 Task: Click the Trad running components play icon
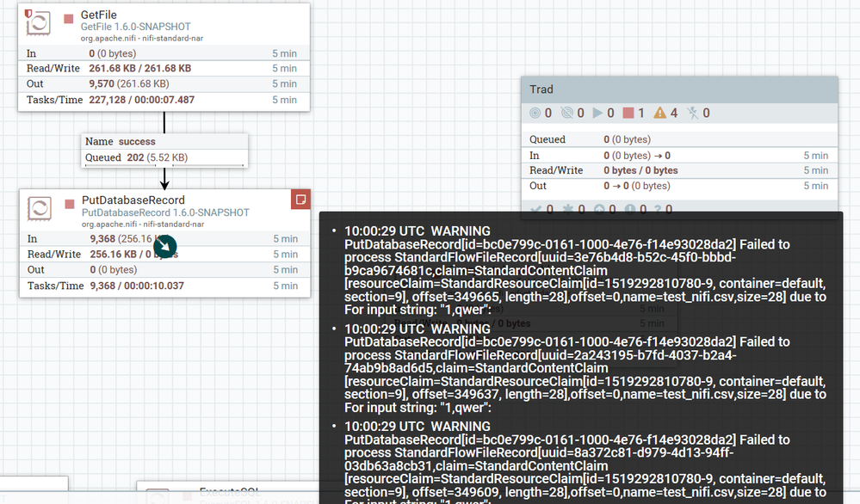pyautogui.click(x=597, y=113)
